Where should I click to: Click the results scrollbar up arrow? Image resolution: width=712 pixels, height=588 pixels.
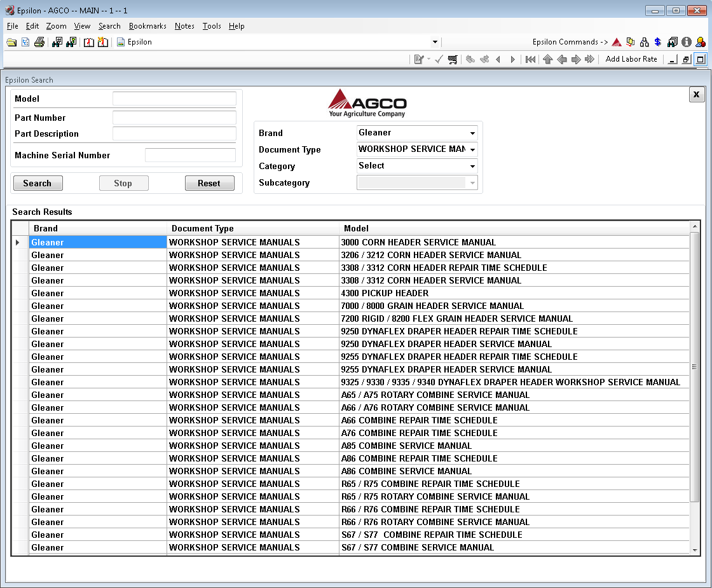694,226
